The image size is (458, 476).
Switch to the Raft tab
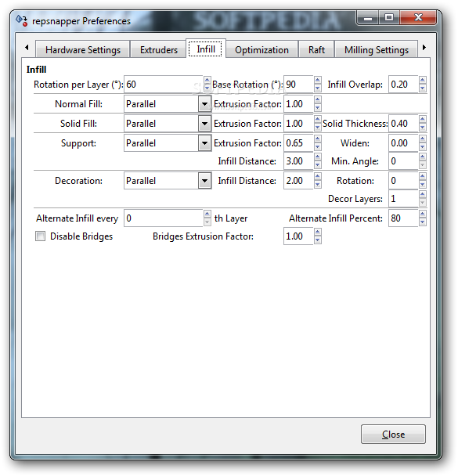click(316, 49)
